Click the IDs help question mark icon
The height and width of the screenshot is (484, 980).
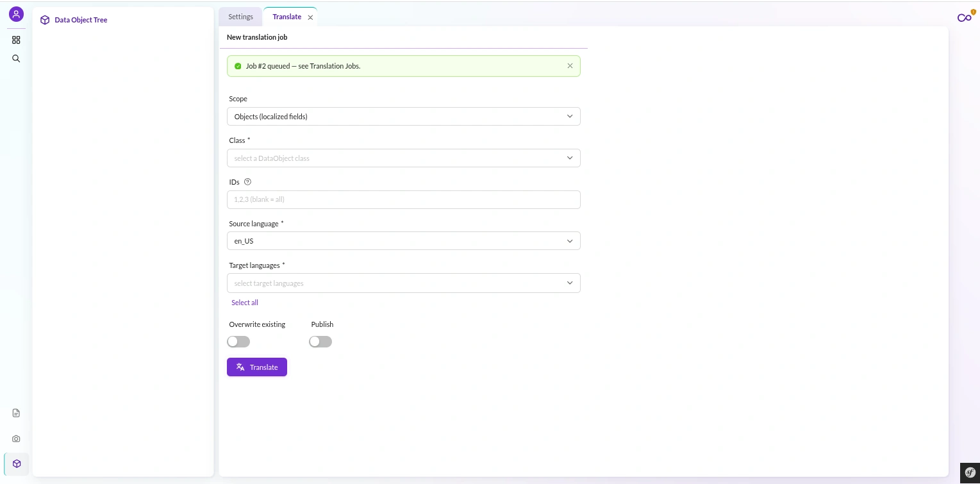[x=247, y=182]
